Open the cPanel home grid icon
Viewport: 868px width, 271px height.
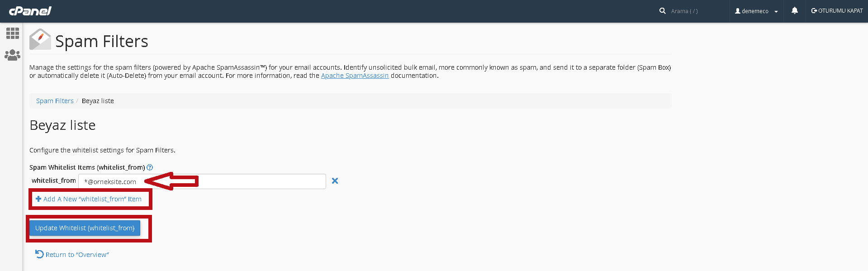click(x=12, y=33)
